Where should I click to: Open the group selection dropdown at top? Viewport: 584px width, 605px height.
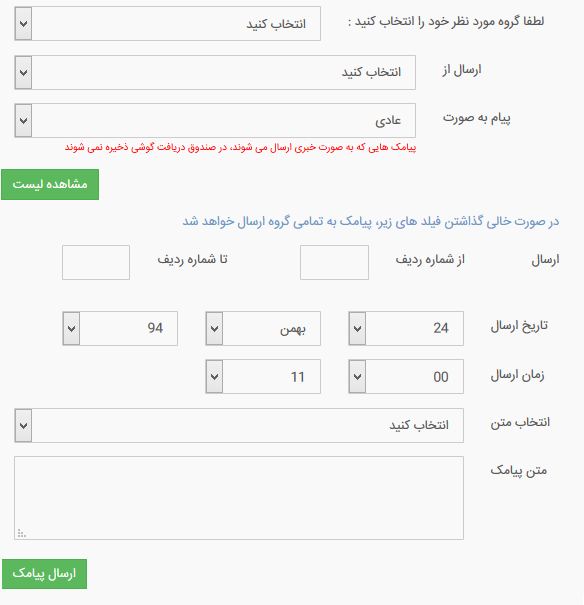[x=167, y=24]
